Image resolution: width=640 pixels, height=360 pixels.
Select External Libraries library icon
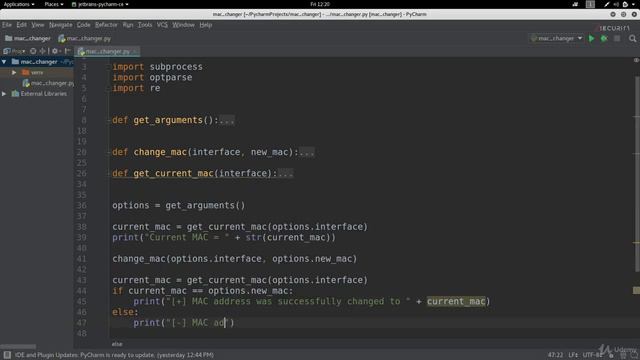pos(16,93)
